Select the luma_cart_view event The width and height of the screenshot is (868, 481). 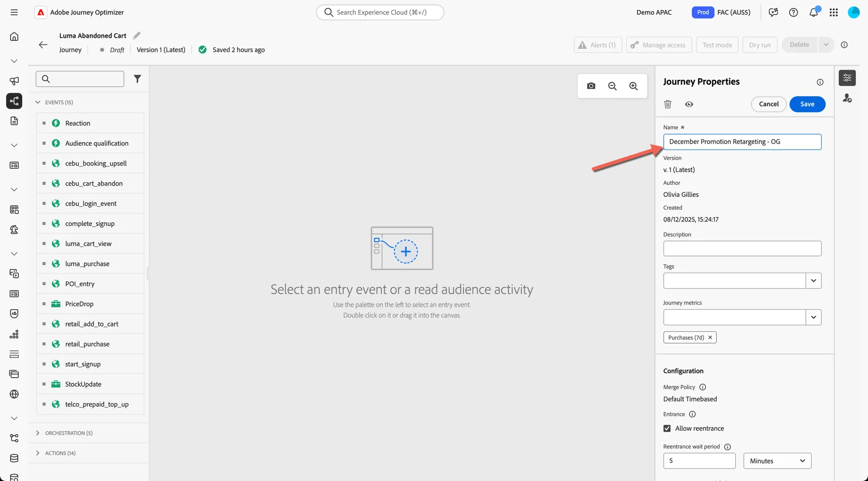[x=90, y=244]
